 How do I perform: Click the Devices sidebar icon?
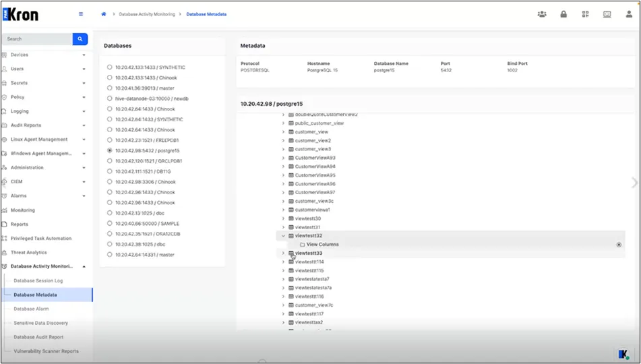(x=5, y=55)
